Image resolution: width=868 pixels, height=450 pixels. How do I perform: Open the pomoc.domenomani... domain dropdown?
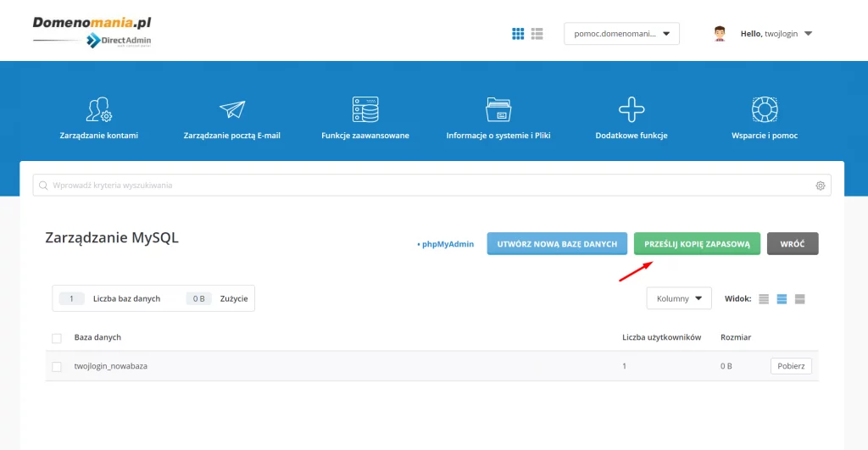tap(621, 34)
